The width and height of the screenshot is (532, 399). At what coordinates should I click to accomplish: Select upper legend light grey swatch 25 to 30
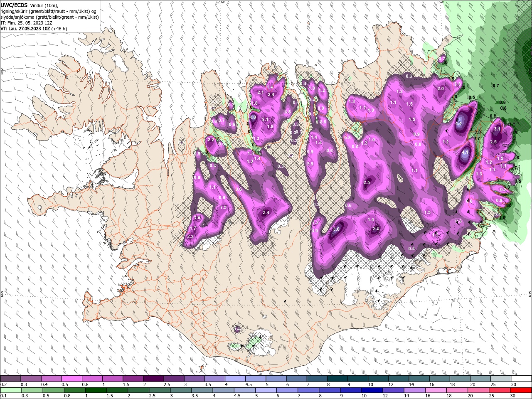point(500,379)
